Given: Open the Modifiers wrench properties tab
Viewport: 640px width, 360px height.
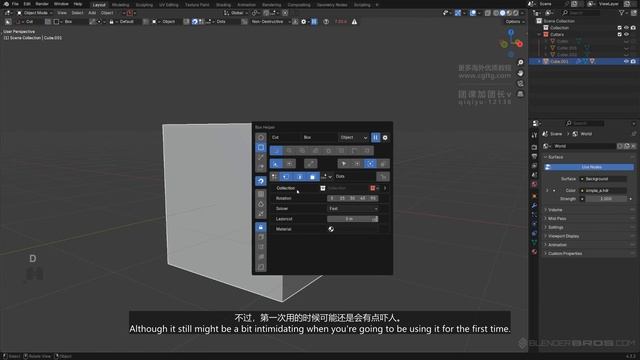Looking at the screenshot, I should click(534, 205).
